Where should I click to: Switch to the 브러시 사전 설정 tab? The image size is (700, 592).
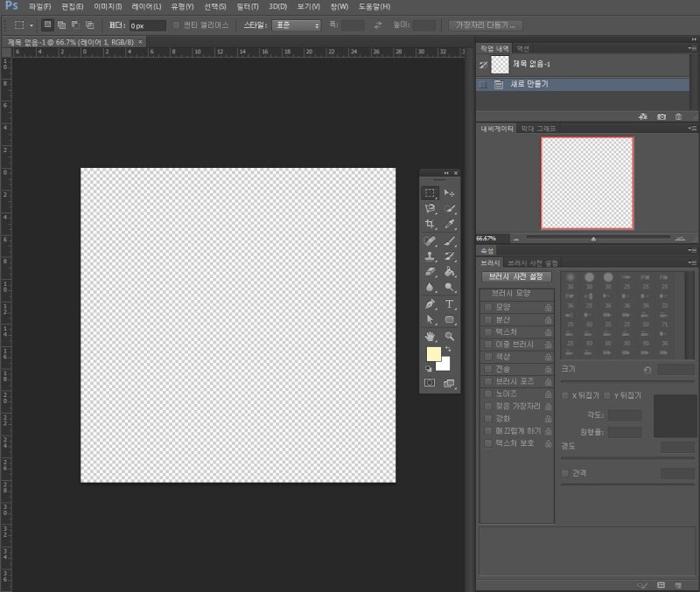(x=533, y=263)
